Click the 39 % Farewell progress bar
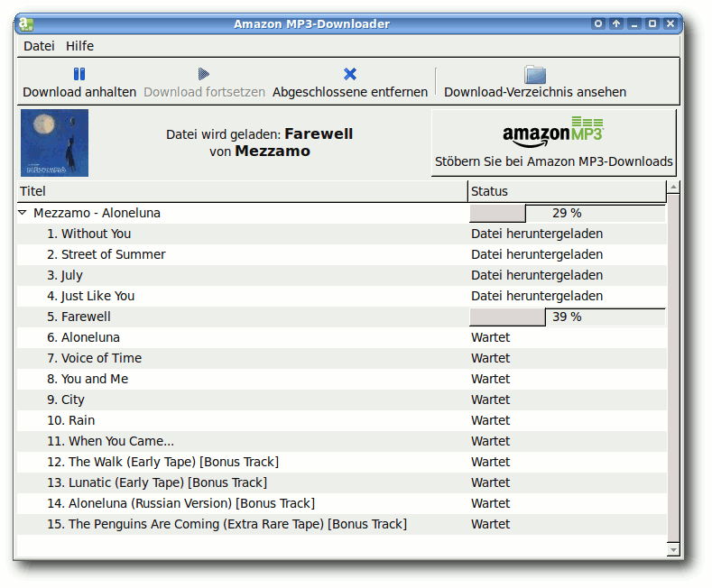This screenshot has height=588, width=712. pos(567,317)
